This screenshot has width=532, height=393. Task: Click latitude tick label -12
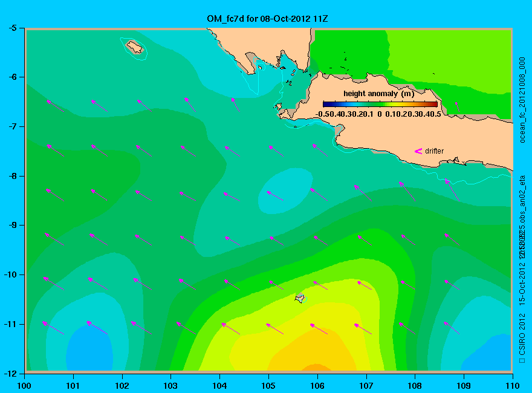coord(10,373)
